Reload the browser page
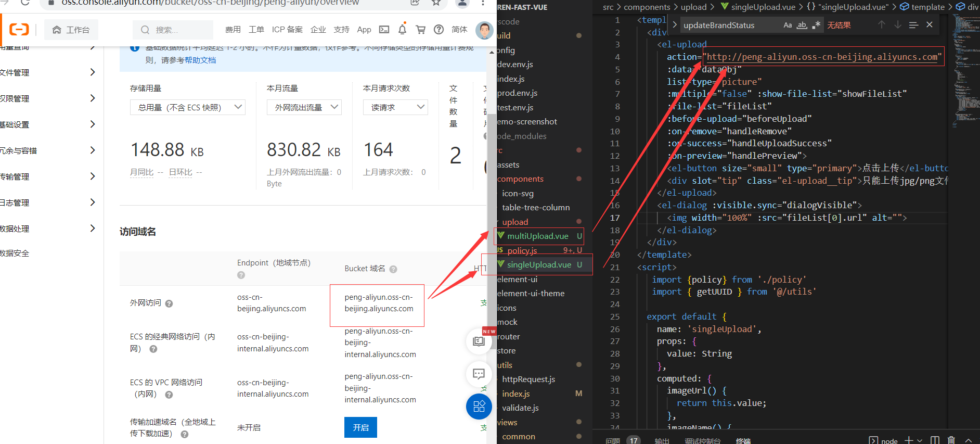Viewport: 980px width, 444px height. coord(24,3)
